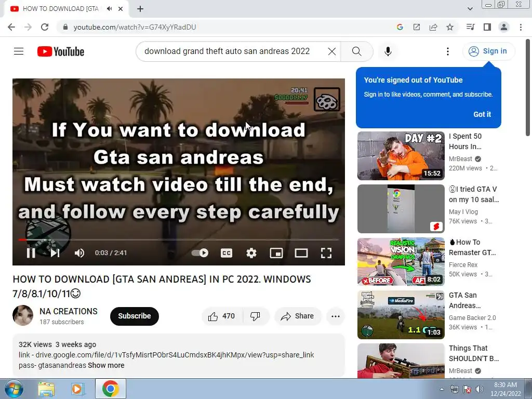Switch to theater mode

click(x=301, y=253)
